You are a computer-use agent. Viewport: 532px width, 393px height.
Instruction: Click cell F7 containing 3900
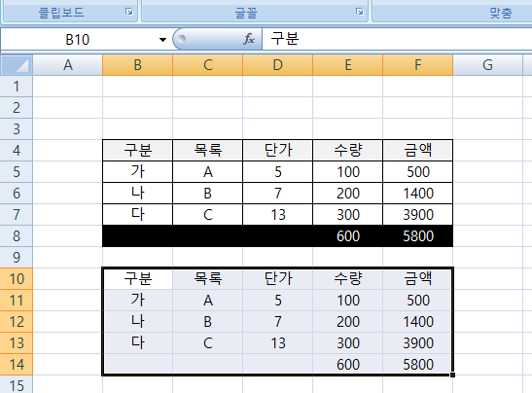[x=417, y=214]
